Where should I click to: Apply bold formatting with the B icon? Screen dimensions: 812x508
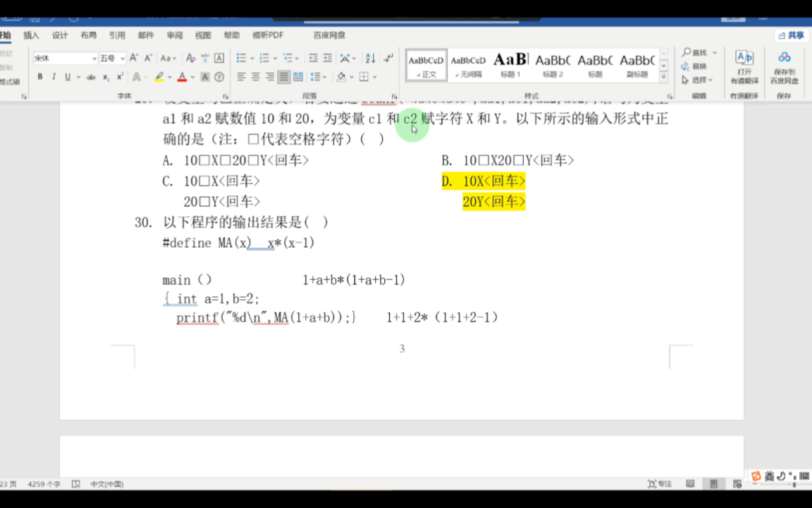(x=40, y=76)
